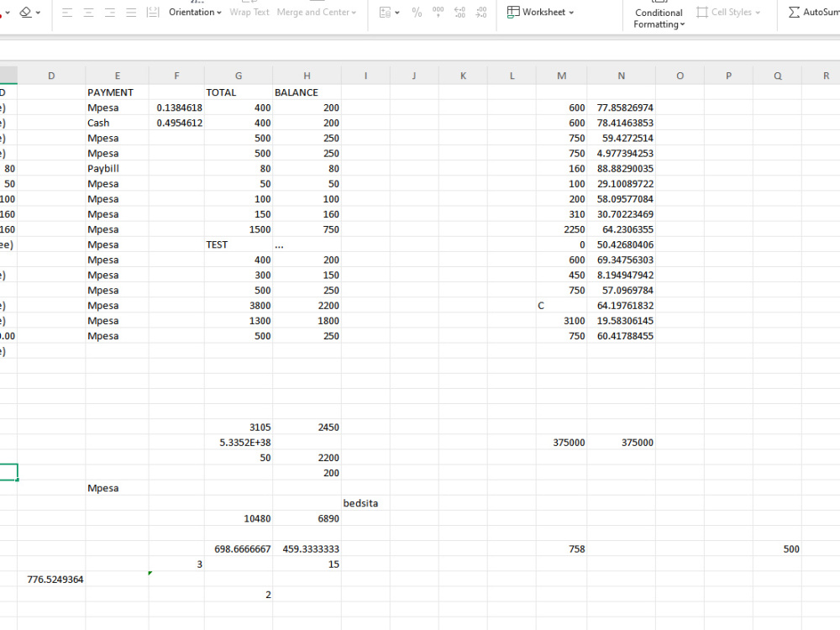Screen dimensions: 840x630
Task: Select column N header
Action: (x=621, y=76)
